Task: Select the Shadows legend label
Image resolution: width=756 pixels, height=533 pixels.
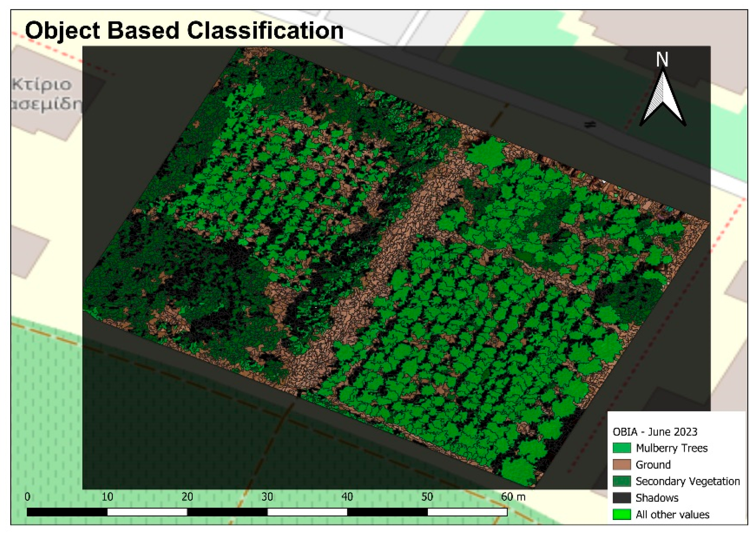Action: (x=657, y=498)
